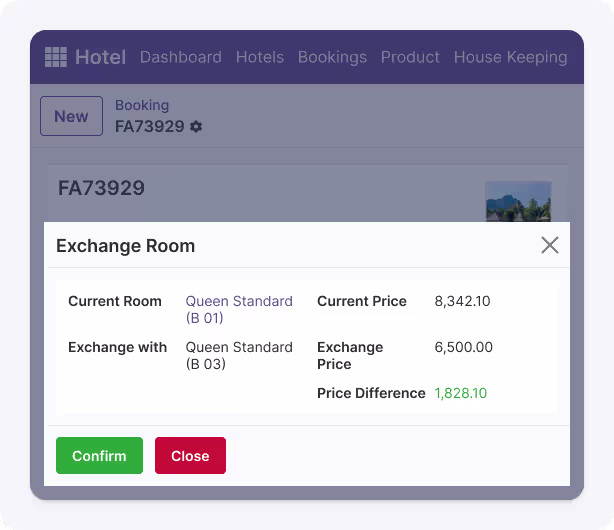This screenshot has width=614, height=530.
Task: Click the FA73929 record heading
Action: point(101,188)
